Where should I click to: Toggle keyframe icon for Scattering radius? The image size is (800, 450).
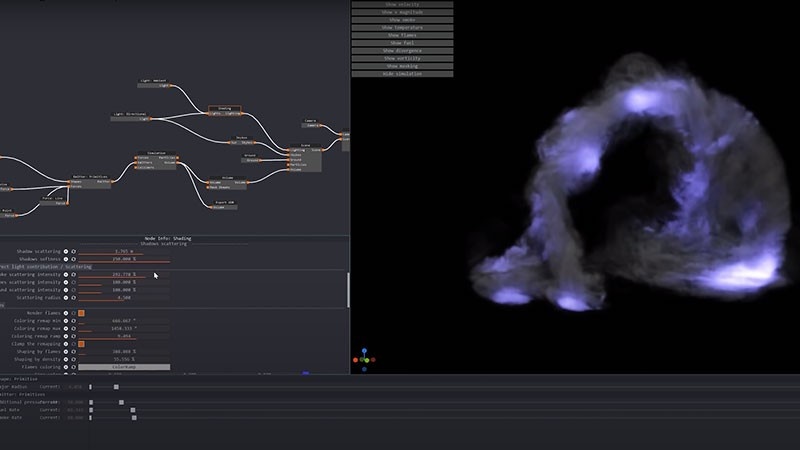[66, 297]
